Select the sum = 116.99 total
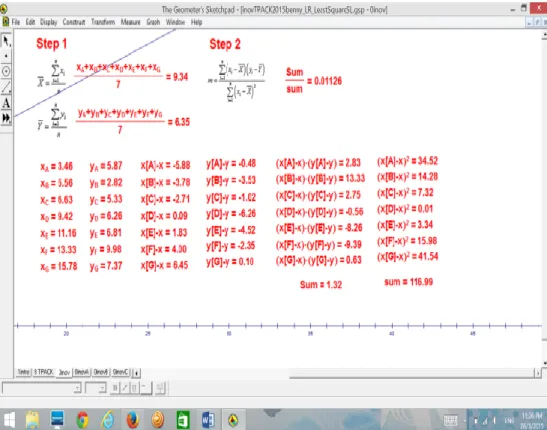 click(x=409, y=282)
